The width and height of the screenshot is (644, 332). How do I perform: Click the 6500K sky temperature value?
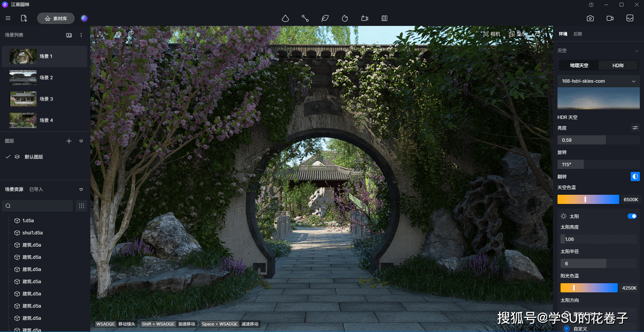631,200
